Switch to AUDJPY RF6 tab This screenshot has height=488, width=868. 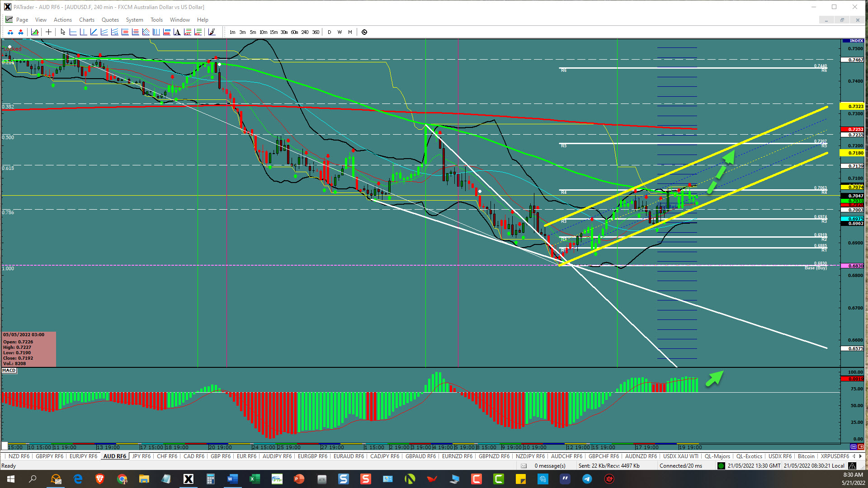[x=277, y=456]
